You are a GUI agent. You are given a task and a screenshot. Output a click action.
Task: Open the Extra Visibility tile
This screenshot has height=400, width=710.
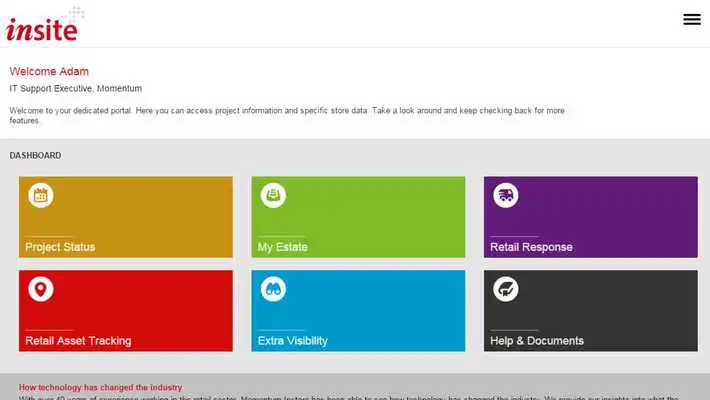pos(358,311)
